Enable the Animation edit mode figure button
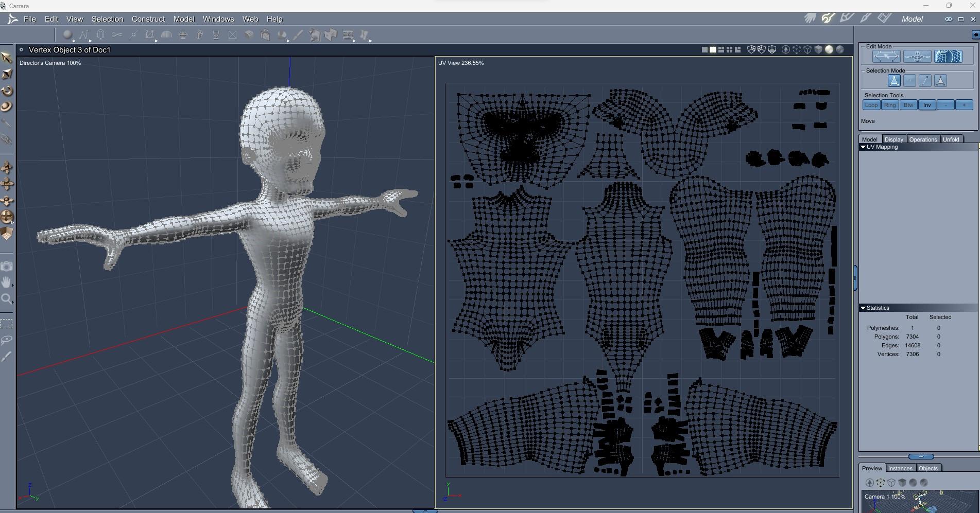Screen dimensions: 980x513 click(917, 57)
